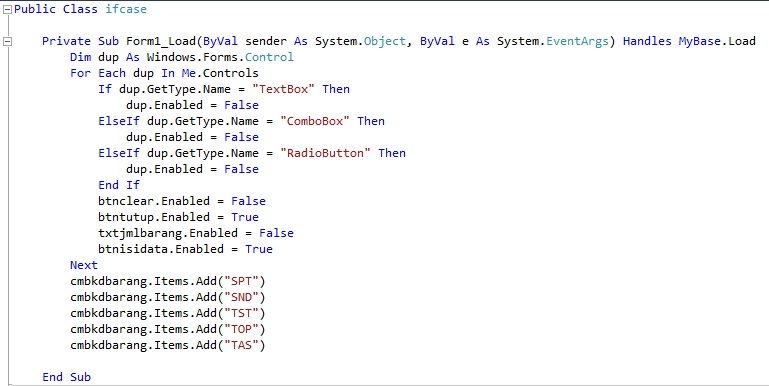Click the "SPT" string literal
769x386 pixels.
click(241, 281)
